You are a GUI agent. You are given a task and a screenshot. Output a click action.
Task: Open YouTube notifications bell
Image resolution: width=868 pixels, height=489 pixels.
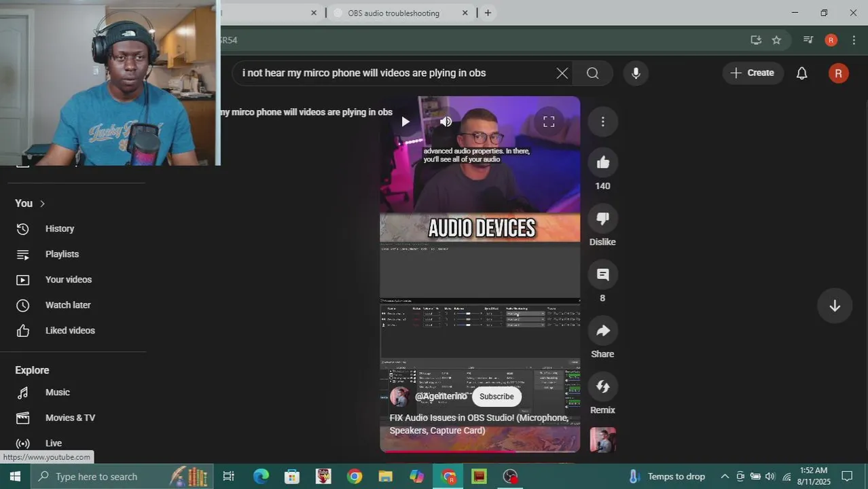click(801, 73)
